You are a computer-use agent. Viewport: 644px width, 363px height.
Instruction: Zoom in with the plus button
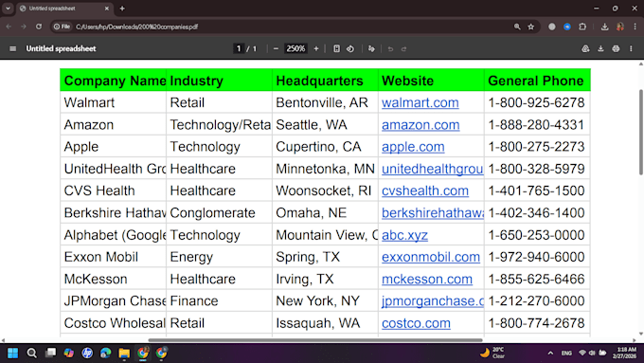(315, 48)
